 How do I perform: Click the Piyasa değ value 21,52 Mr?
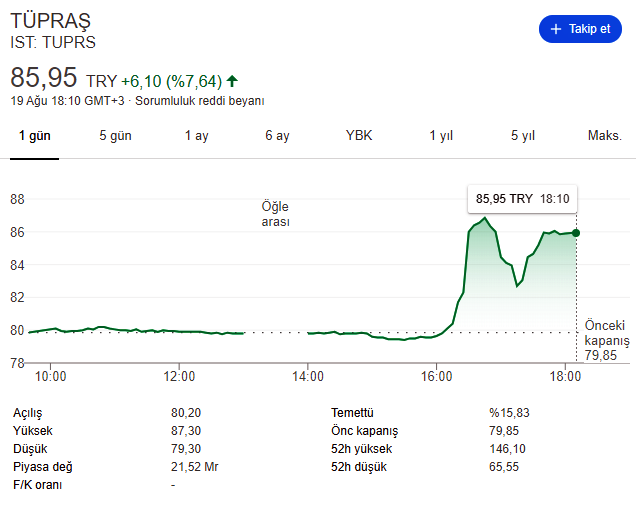coord(196,466)
